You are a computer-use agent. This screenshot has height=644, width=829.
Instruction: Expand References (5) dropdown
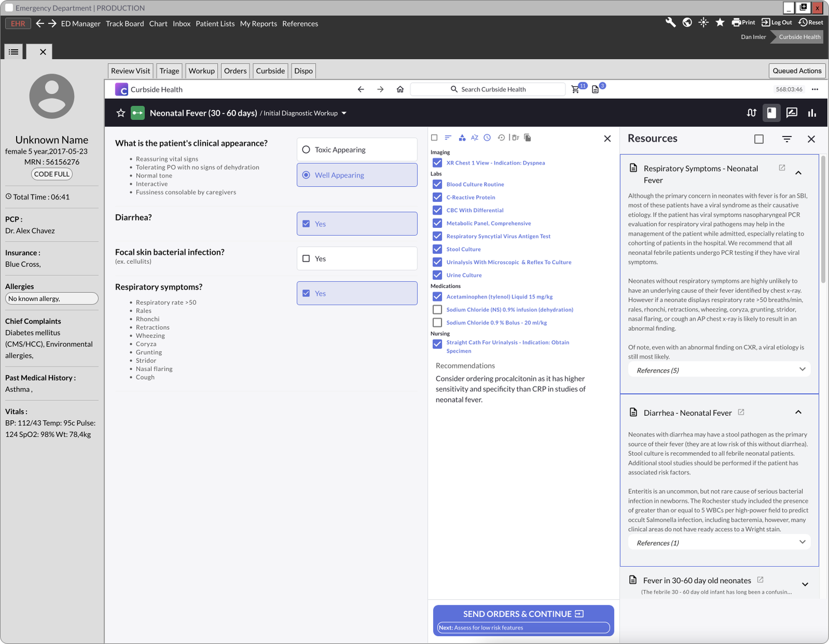pos(719,370)
